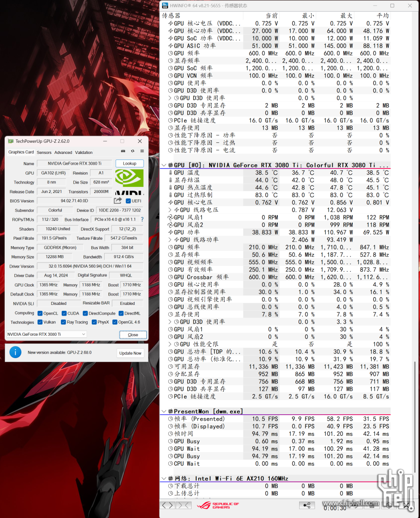
Task: Click the GPU-Z refresh icon
Action: coord(132,151)
